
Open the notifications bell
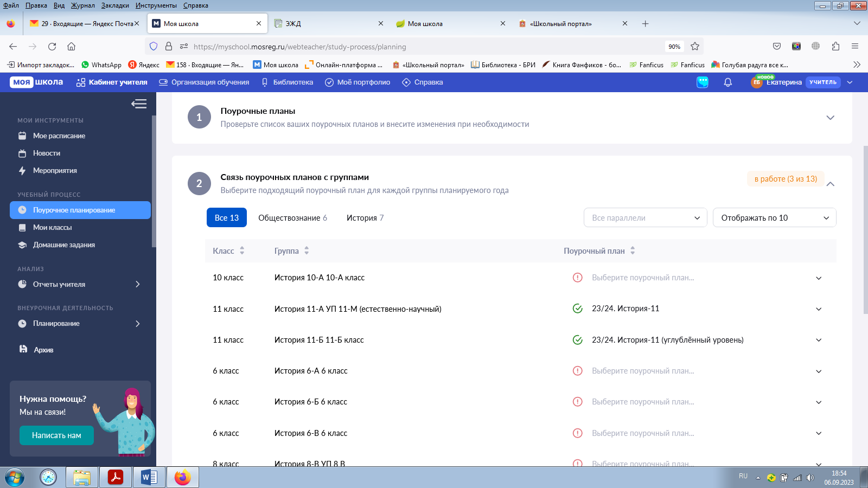click(x=728, y=82)
